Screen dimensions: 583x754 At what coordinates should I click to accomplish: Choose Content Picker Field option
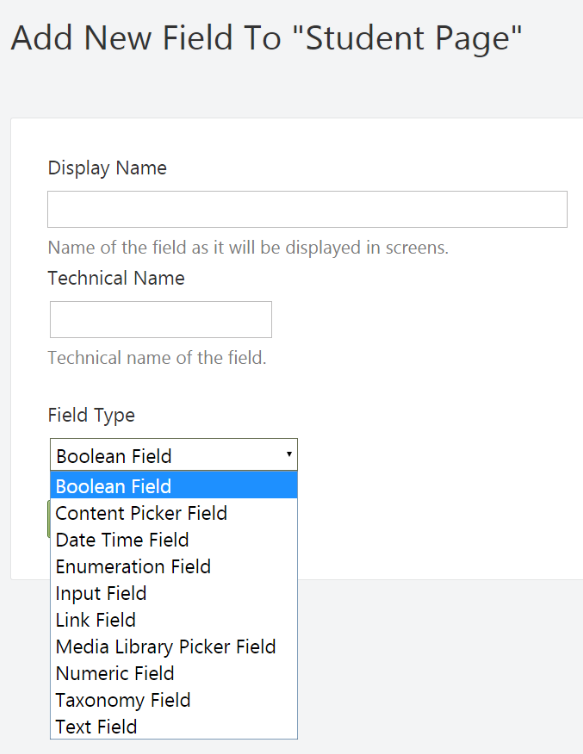pos(174,513)
